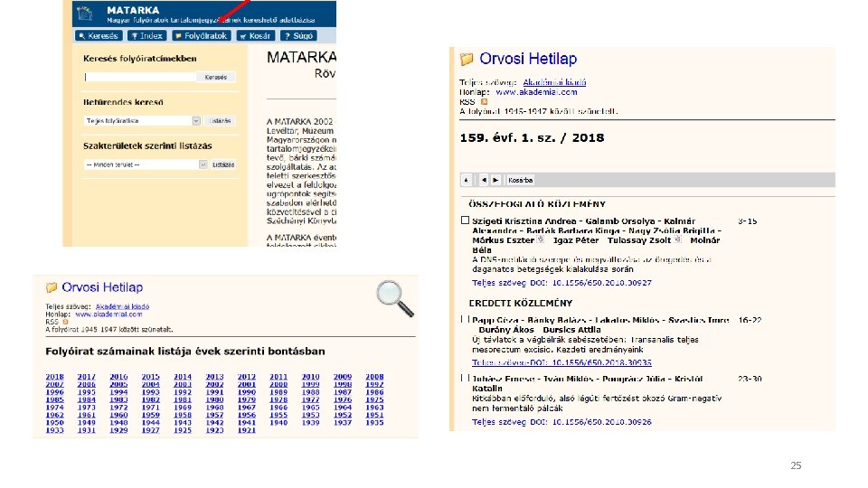This screenshot has height=488, width=868.
Task: Click page range '23-30'
Action: tap(750, 379)
